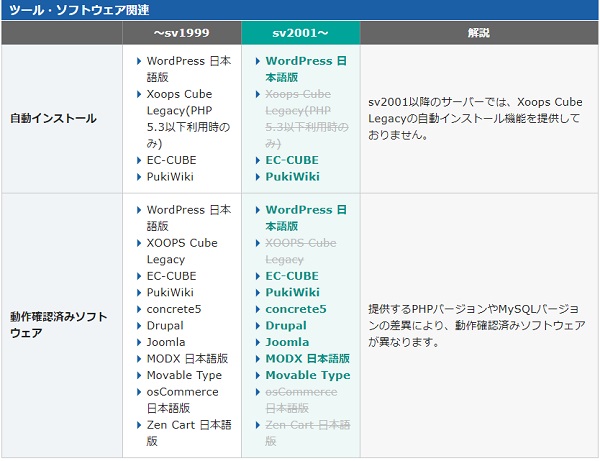Click green MODX 日本語版 in the sv2001~ column

[x=308, y=358]
